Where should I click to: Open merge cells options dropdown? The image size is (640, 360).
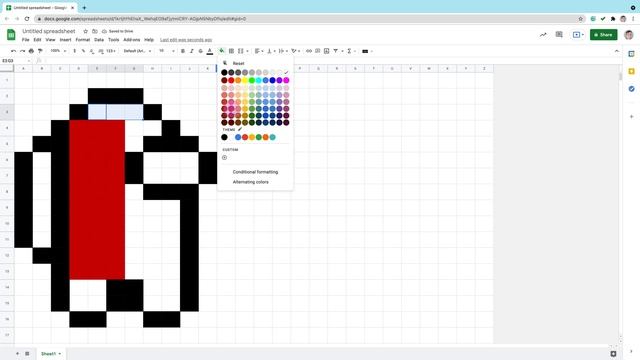pos(247,51)
